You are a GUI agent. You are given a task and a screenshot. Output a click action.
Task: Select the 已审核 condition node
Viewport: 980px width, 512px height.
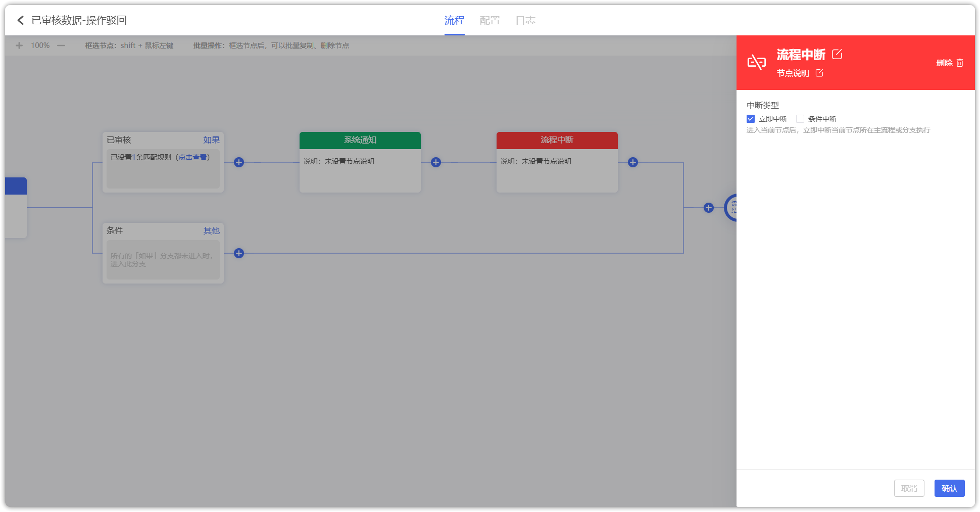click(x=163, y=162)
